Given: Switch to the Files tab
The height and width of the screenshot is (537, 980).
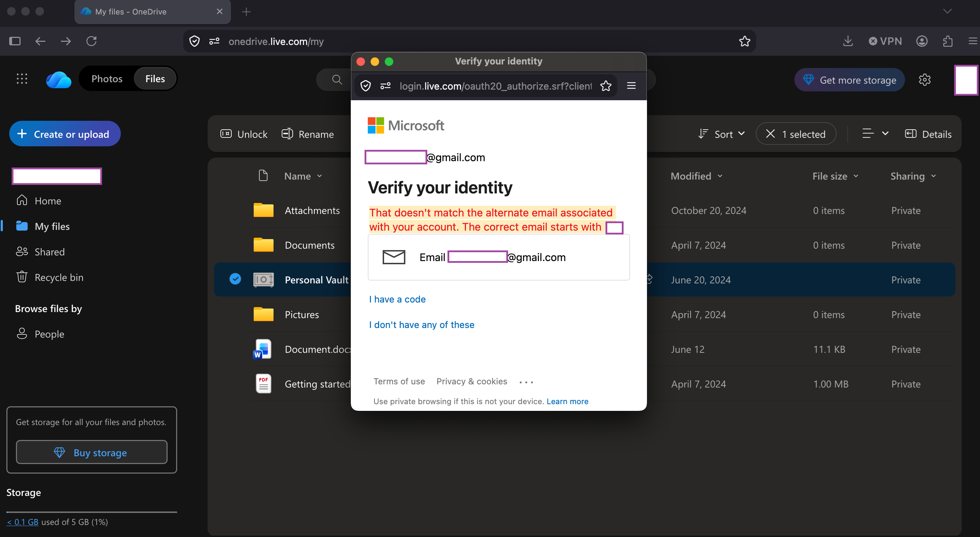Looking at the screenshot, I should 155,79.
